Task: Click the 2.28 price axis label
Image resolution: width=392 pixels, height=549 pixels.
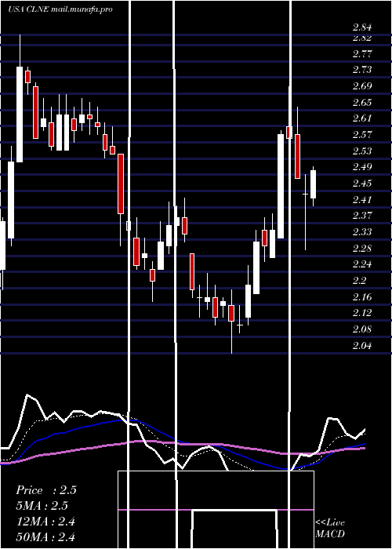Action: pyautogui.click(x=362, y=249)
